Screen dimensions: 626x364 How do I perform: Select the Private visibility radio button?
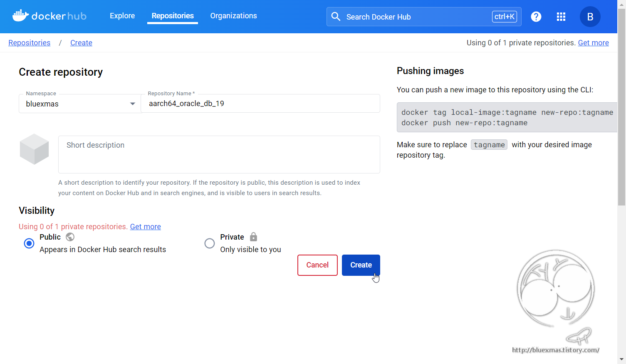click(x=210, y=243)
